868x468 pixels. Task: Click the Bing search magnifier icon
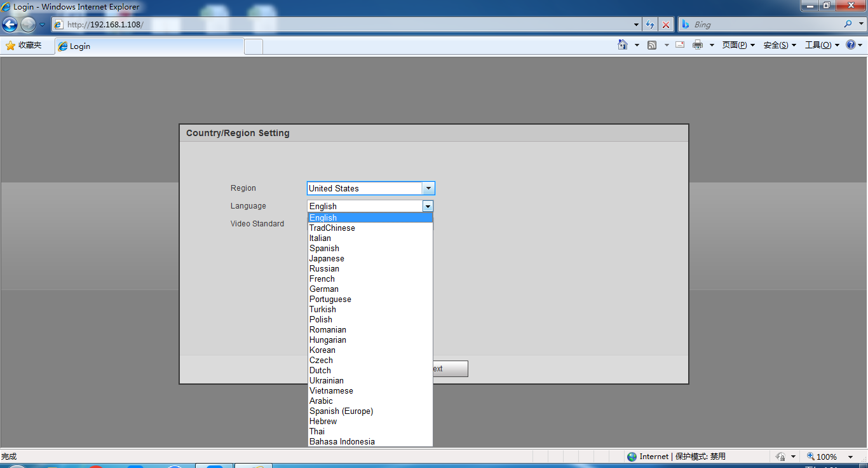848,24
